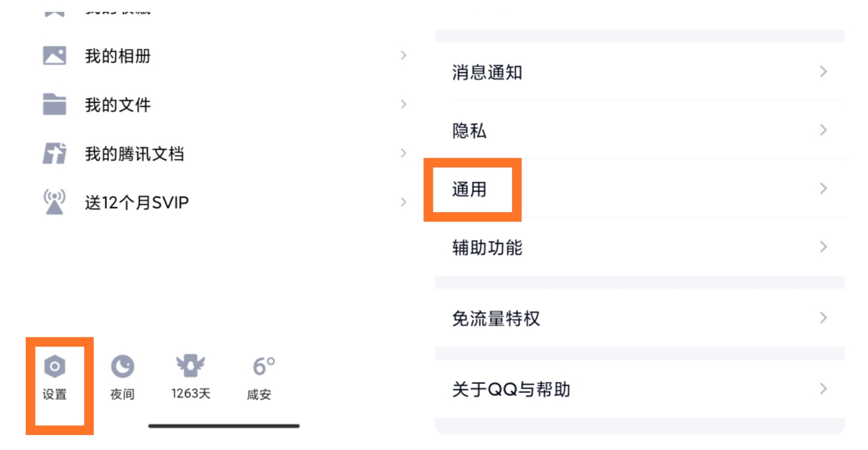This screenshot has height=450, width=868.
Task: Tap the 1263天 badge icon
Action: pyautogui.click(x=191, y=366)
